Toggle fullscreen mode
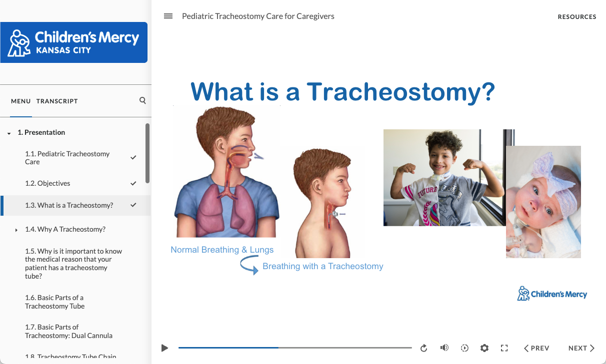 click(x=504, y=348)
